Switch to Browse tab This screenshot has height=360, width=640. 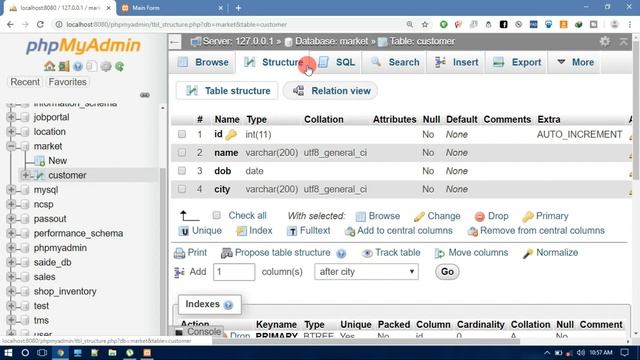[203, 62]
